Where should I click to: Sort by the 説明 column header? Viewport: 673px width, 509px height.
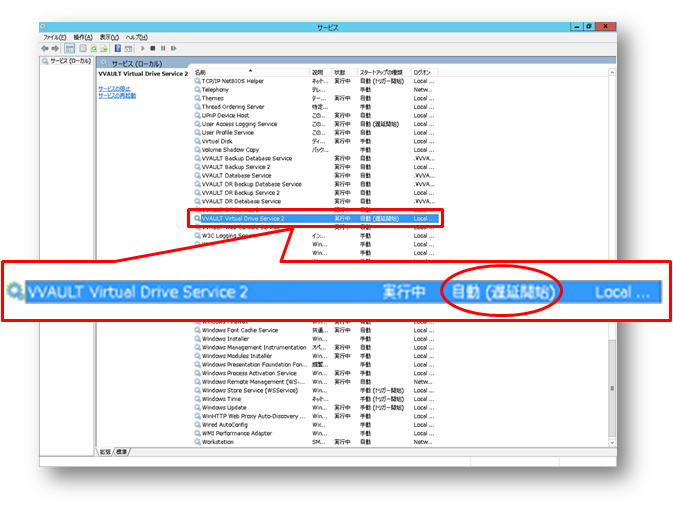(x=320, y=73)
